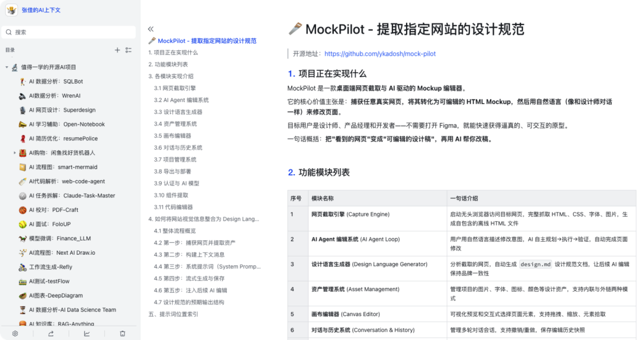644x340 pixels.
Task: Jump to outline item 五、提示词位置索引
Action: pyautogui.click(x=174, y=314)
